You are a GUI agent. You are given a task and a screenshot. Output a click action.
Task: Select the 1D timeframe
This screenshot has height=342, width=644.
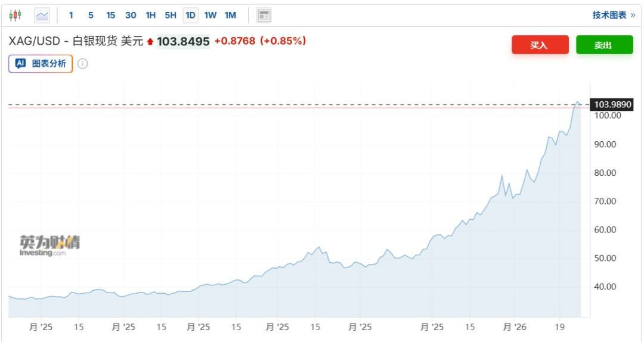point(190,15)
